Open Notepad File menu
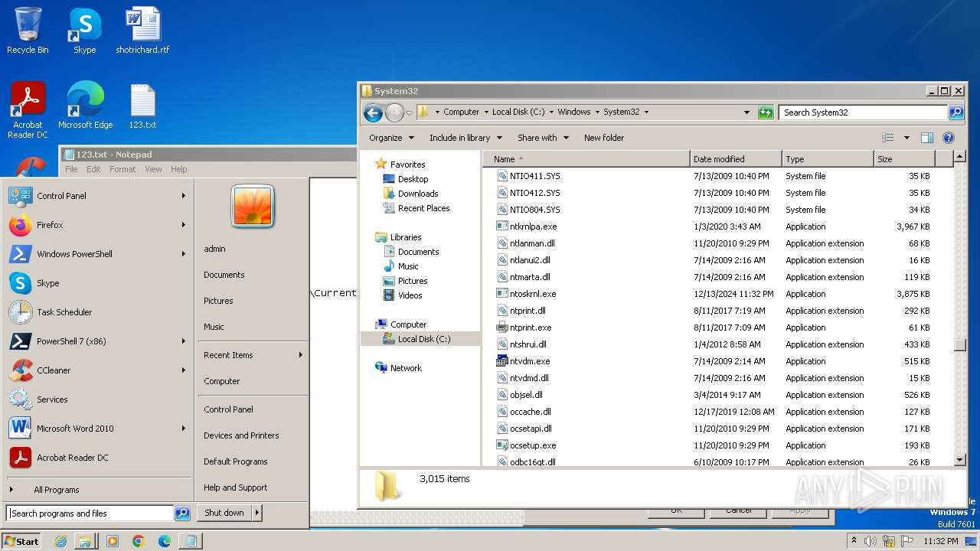Viewport: 980px width, 551px height. [x=71, y=169]
